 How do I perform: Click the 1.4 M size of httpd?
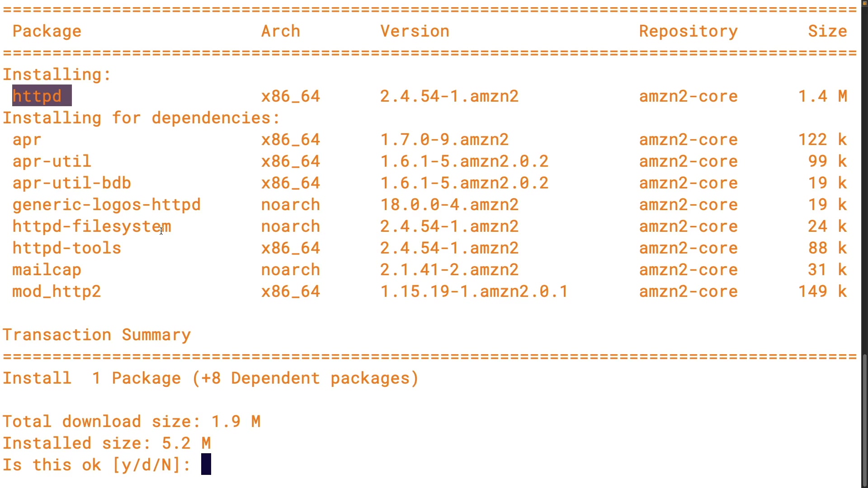tap(822, 96)
